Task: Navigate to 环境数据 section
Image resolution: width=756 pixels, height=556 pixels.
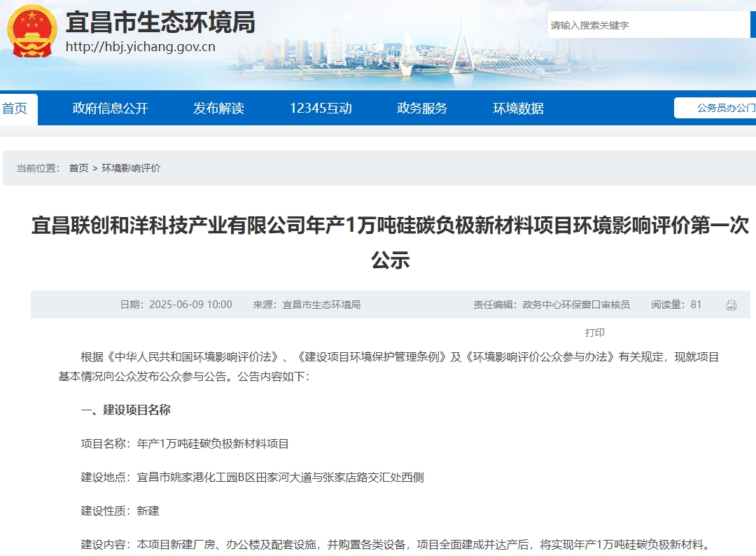Action: tap(519, 109)
